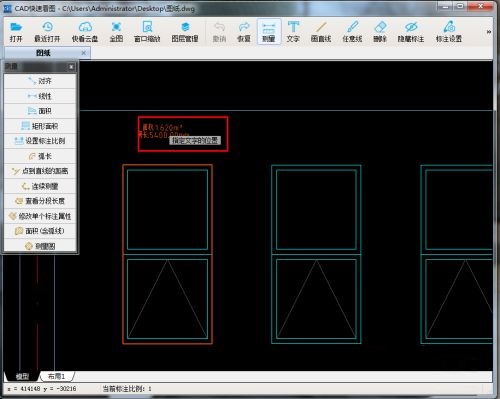Choose area with arcs (面积含弧线)
500x399 pixels.
[40, 231]
